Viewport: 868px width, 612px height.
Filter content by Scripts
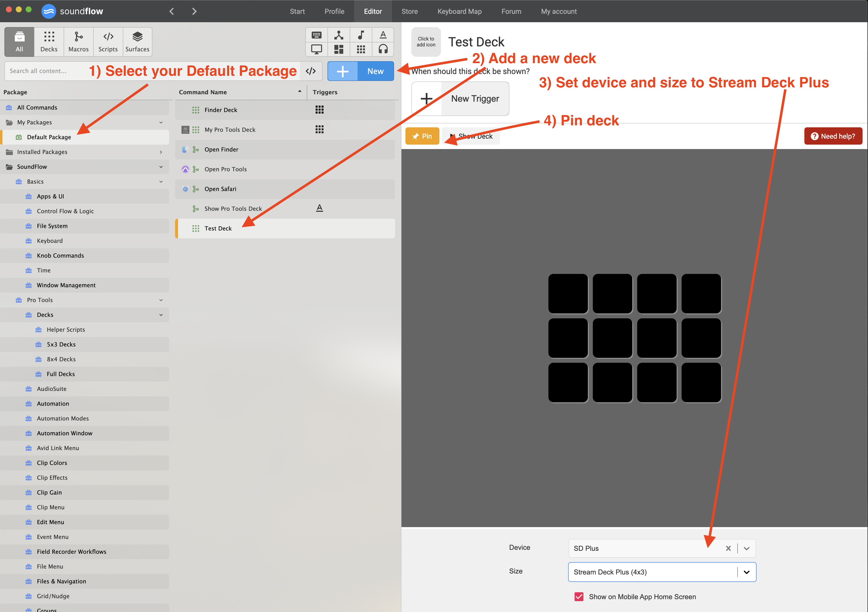[x=108, y=42]
